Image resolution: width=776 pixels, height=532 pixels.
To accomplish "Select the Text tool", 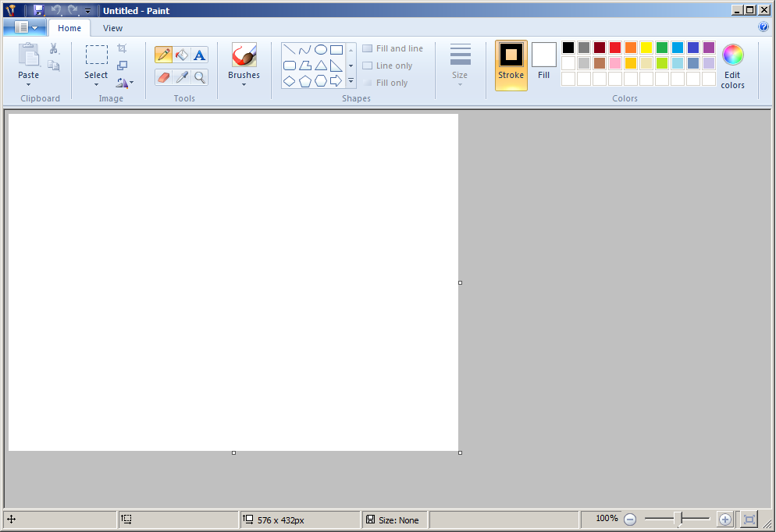I will click(200, 55).
